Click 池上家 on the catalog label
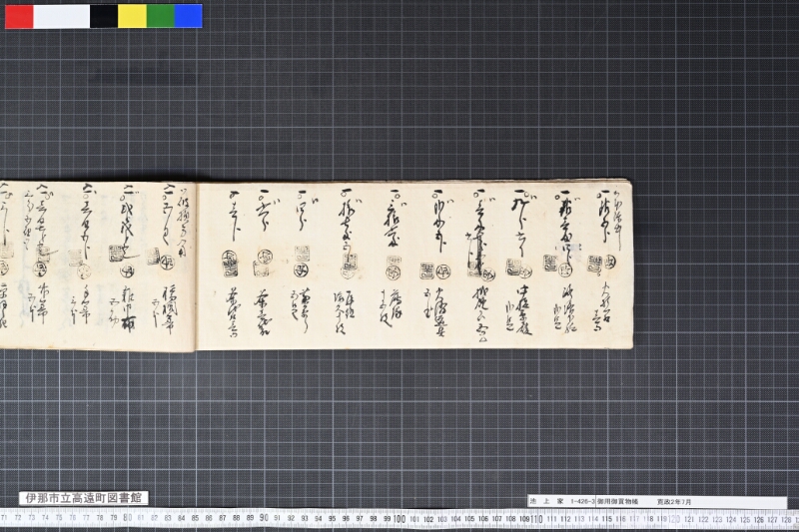This screenshot has width=799, height=532. (x=546, y=501)
